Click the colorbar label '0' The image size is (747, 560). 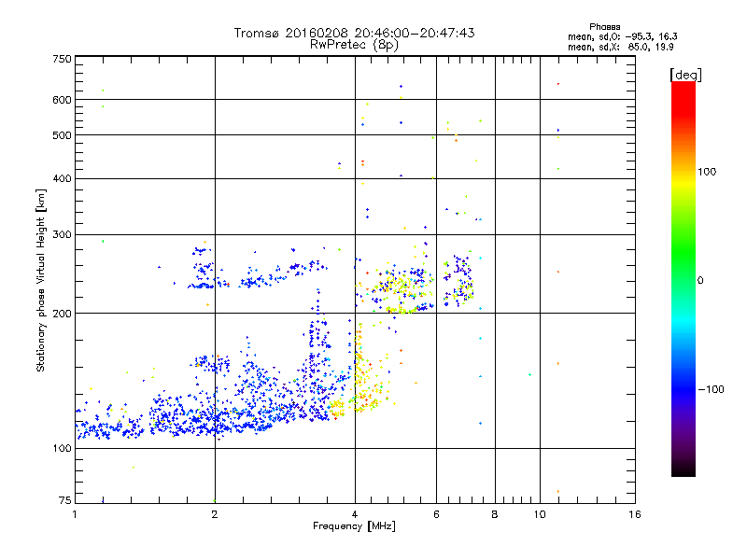pos(700,281)
